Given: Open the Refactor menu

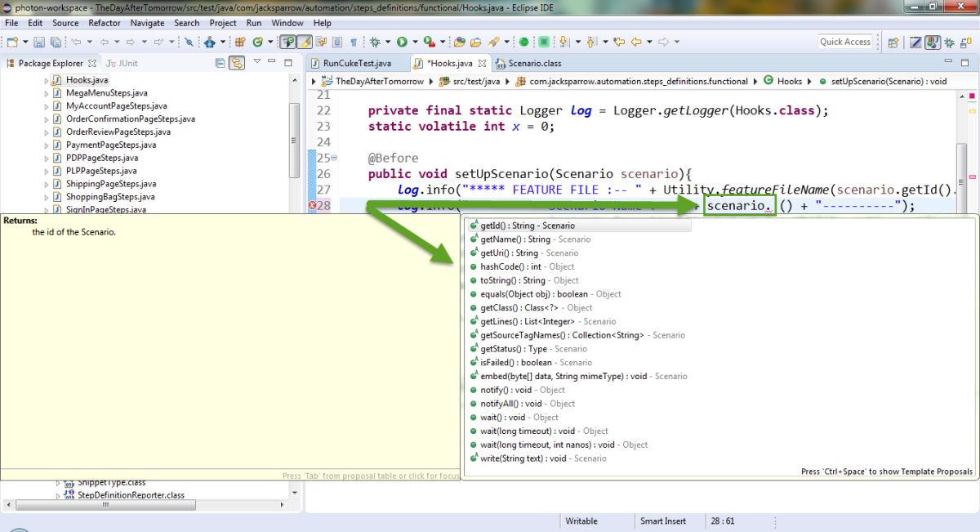Looking at the screenshot, I should pos(105,23).
